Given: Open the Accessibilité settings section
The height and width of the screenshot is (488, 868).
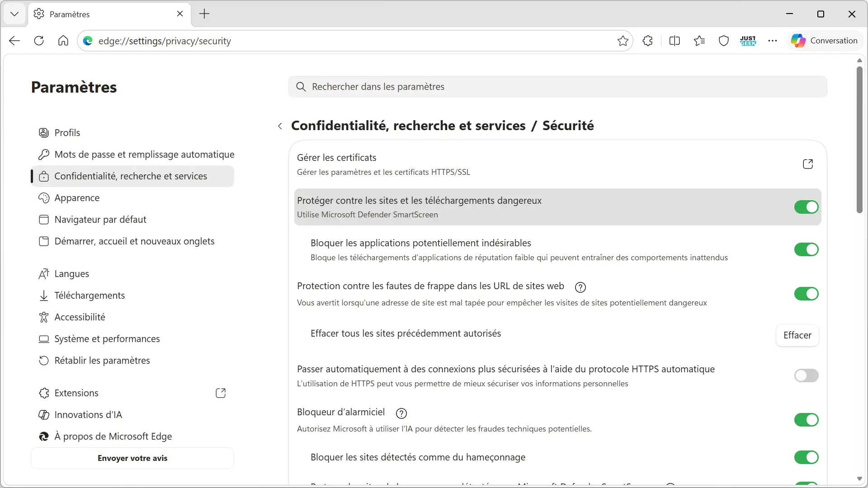Looking at the screenshot, I should [132, 317].
